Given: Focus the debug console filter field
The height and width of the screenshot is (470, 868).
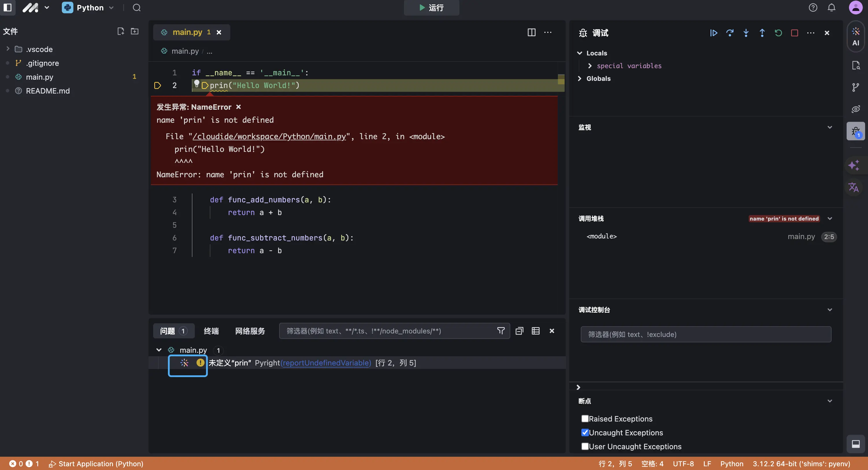Looking at the screenshot, I should tap(706, 334).
